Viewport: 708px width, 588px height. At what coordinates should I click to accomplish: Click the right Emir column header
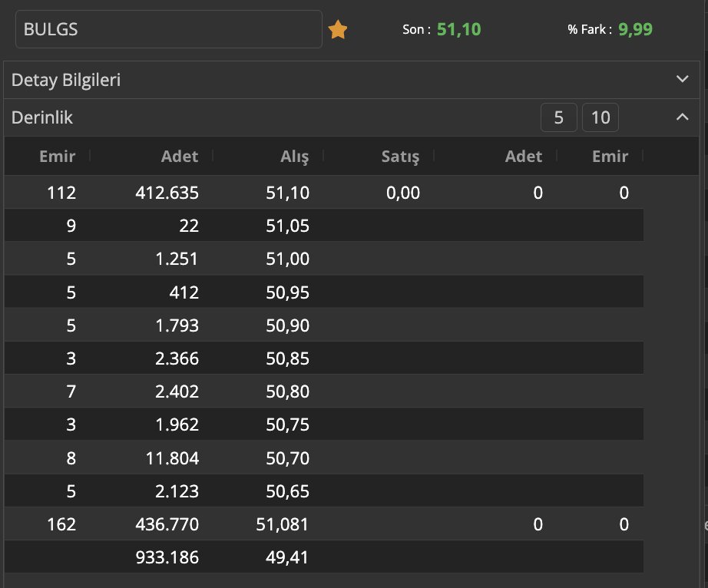610,156
